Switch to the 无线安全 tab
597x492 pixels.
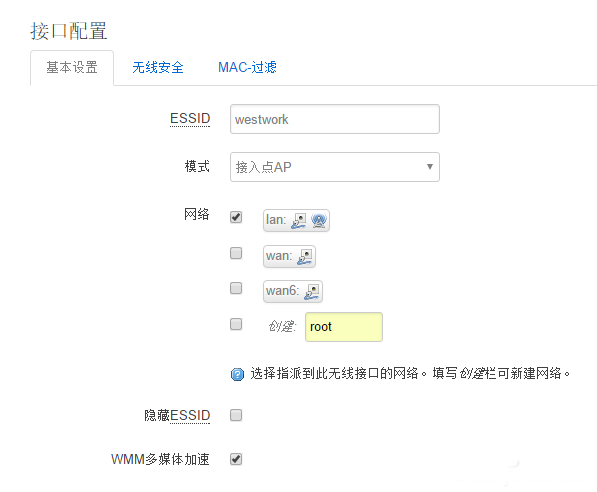[158, 68]
